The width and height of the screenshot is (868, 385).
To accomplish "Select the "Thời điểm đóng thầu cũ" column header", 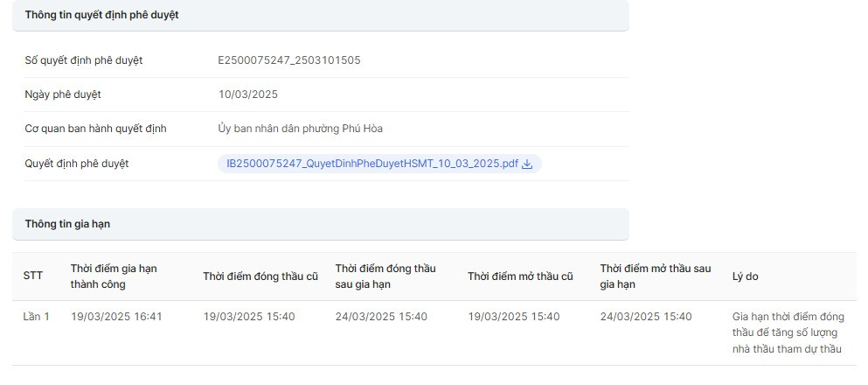I will (x=260, y=276).
